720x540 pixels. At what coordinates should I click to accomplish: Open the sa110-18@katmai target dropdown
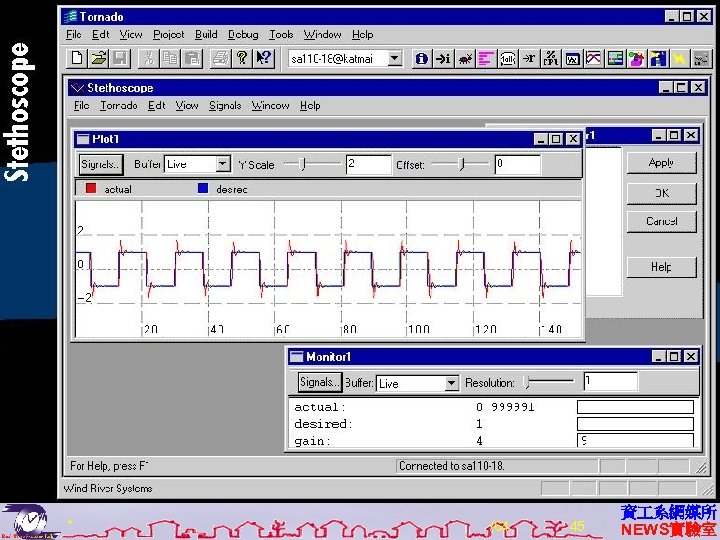tap(394, 58)
